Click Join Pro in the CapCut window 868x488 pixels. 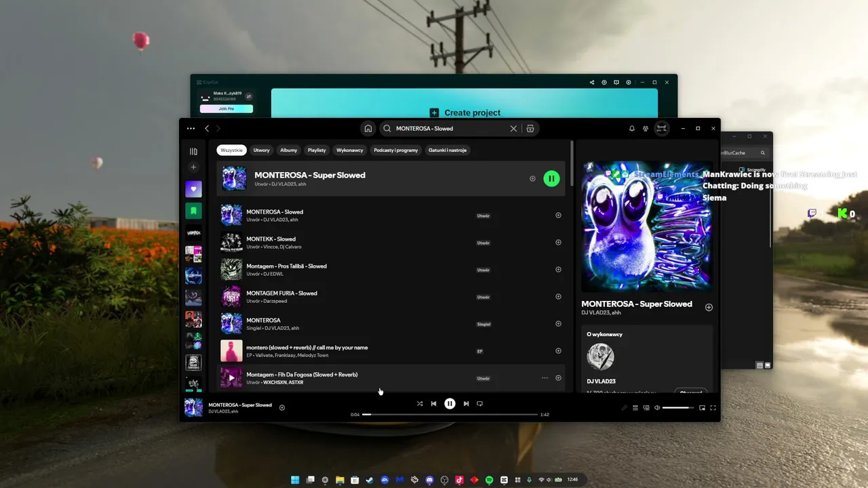226,108
